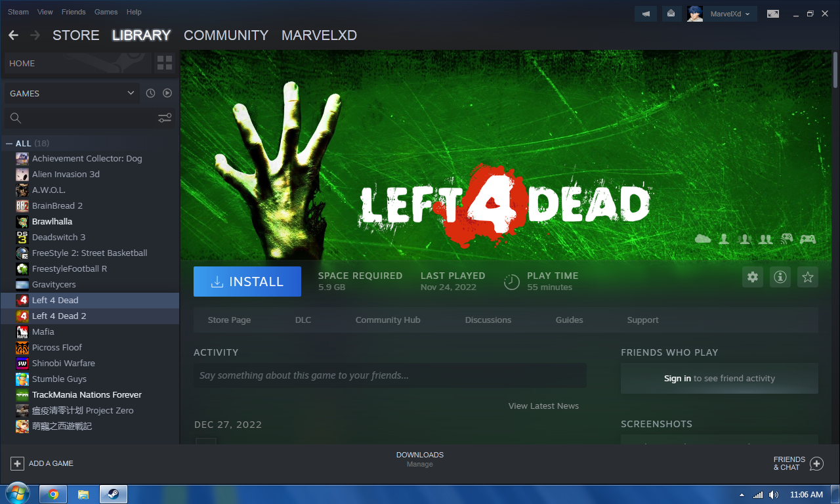Click the Steam Cloud feature icon
This screenshot has width=840, height=504.
point(703,240)
